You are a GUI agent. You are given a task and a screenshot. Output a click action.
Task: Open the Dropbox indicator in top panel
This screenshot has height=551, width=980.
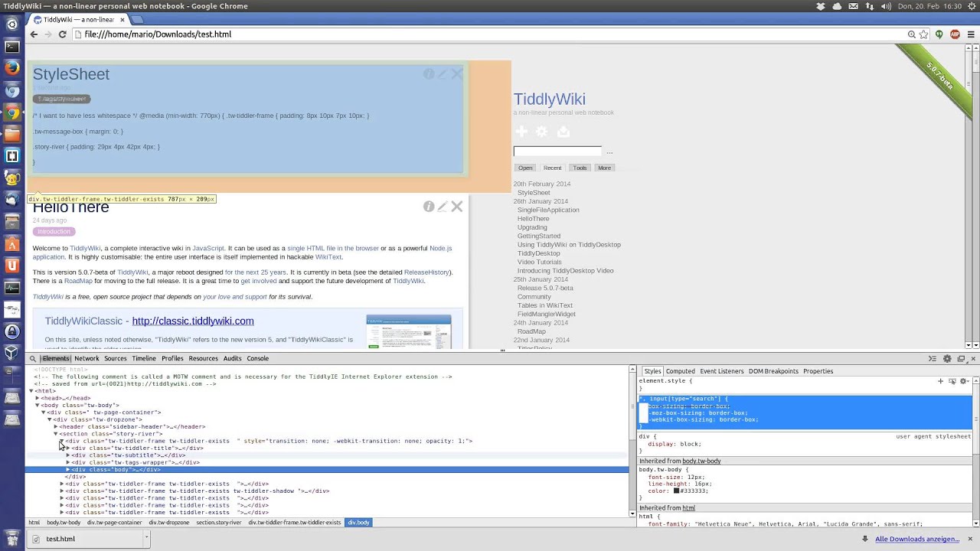coord(821,6)
